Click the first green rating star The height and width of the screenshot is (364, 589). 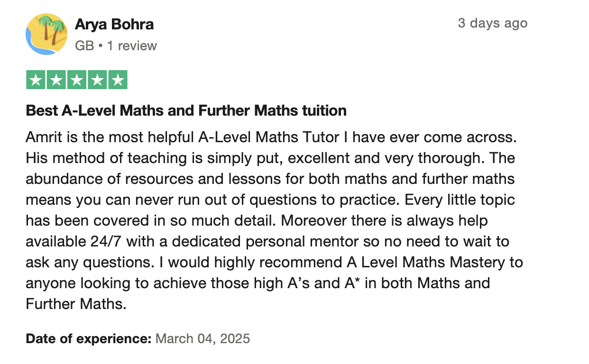[x=36, y=80]
